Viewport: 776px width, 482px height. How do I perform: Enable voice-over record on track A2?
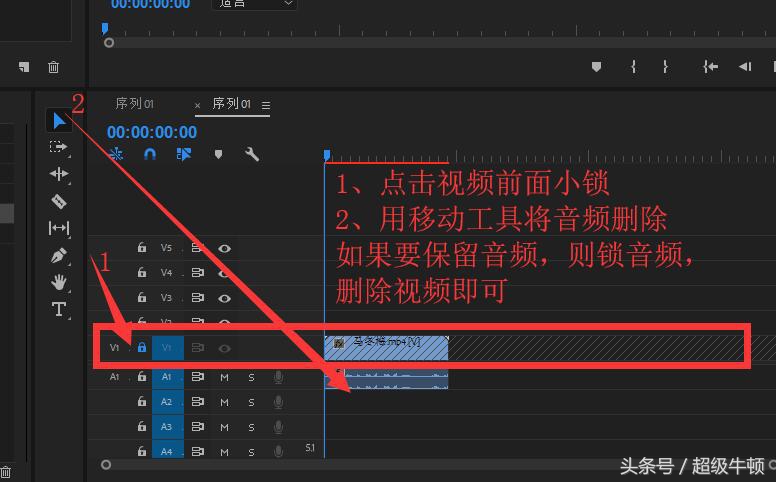pyautogui.click(x=279, y=402)
